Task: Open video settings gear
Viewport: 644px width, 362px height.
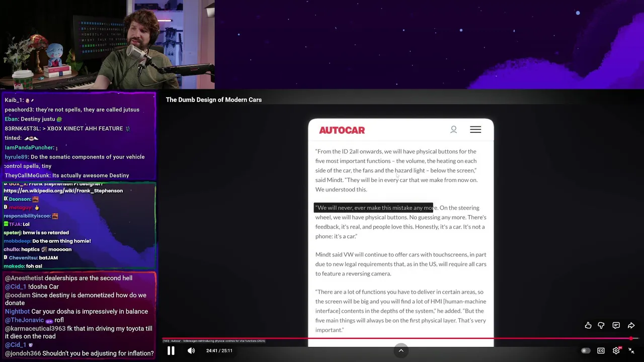Action: pyautogui.click(x=616, y=350)
